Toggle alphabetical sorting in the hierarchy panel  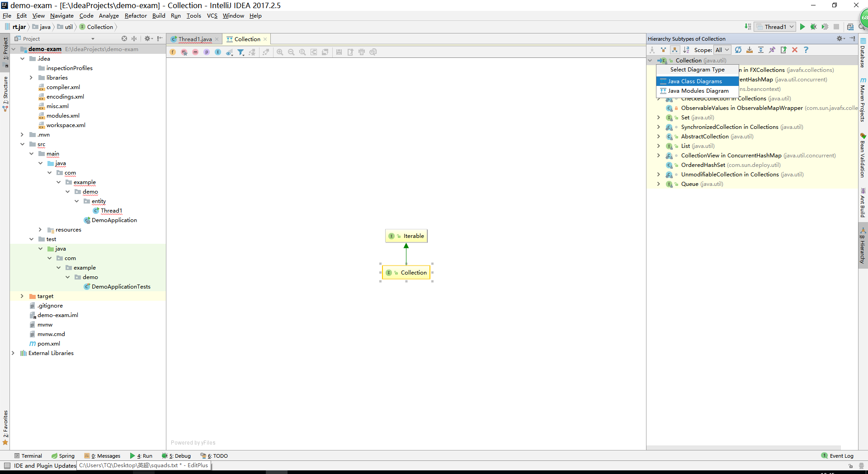tap(686, 50)
